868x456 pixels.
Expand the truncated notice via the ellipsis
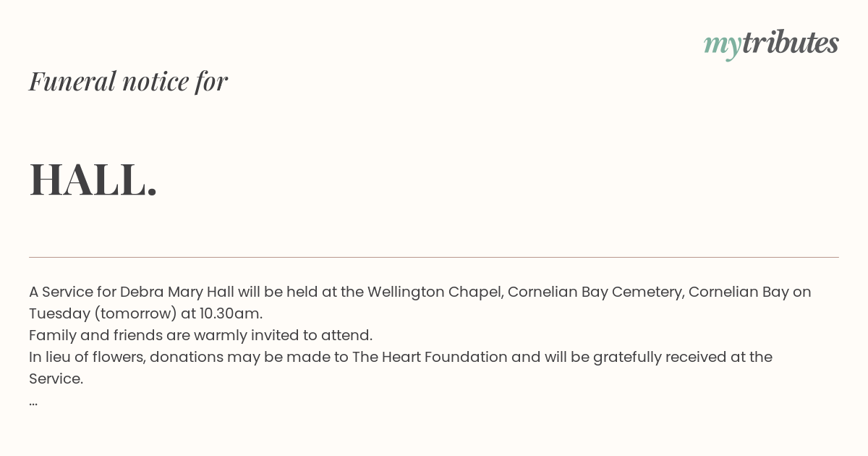33,401
